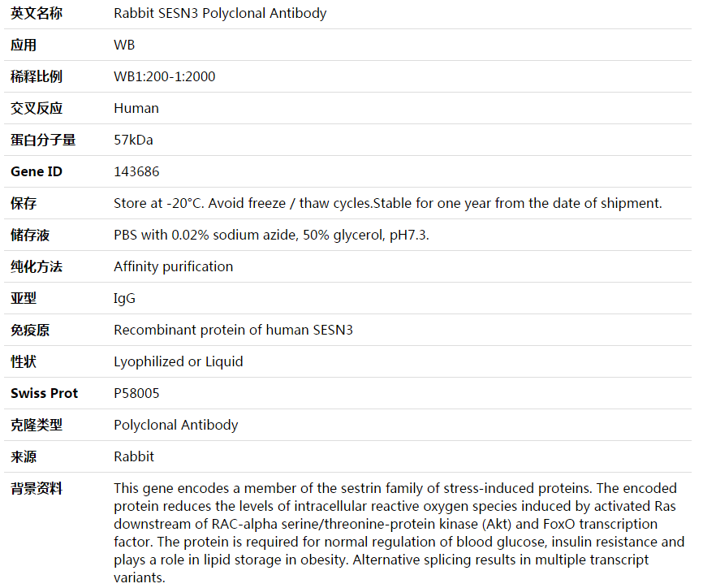Select Recombinant protein of human SESN3 text
703x588 pixels.
[x=233, y=330]
